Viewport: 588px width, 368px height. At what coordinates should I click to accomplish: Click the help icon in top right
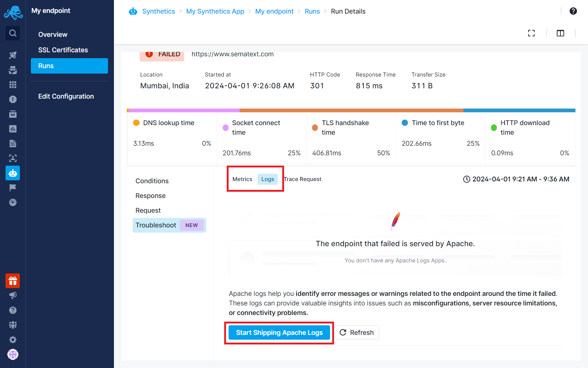[x=573, y=11]
